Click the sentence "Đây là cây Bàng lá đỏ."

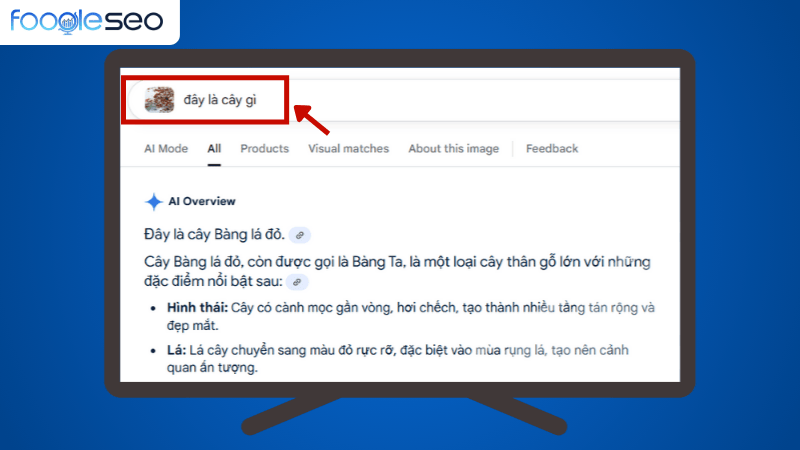coord(214,235)
